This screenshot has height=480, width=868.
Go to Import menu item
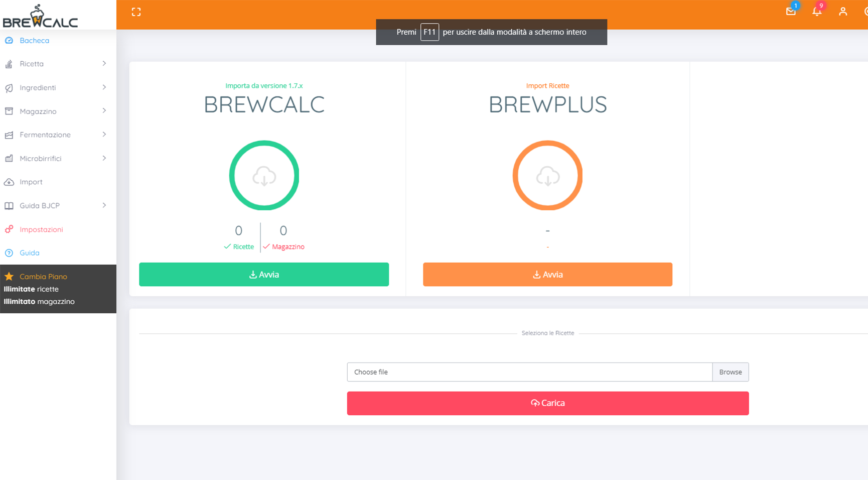click(31, 182)
